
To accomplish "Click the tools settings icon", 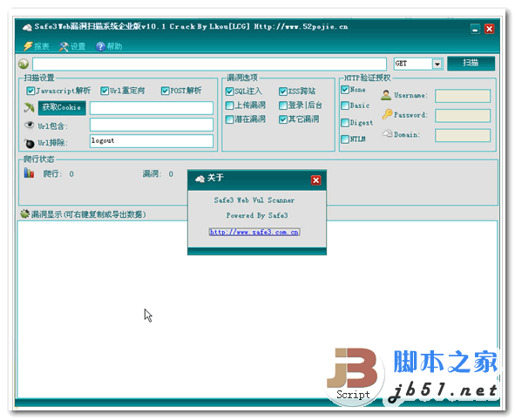I will click(x=64, y=47).
